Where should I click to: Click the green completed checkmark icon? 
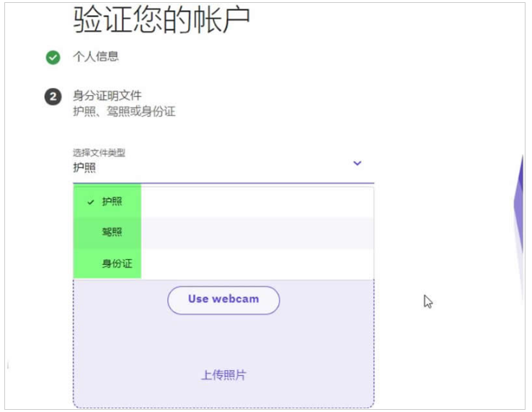[53, 58]
